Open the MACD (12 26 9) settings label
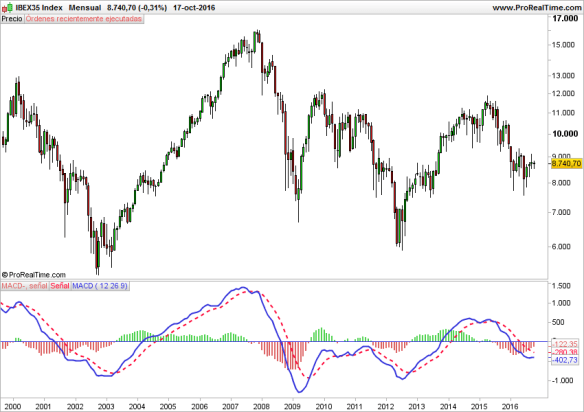Viewport: 584px width, 412px height. point(100,286)
